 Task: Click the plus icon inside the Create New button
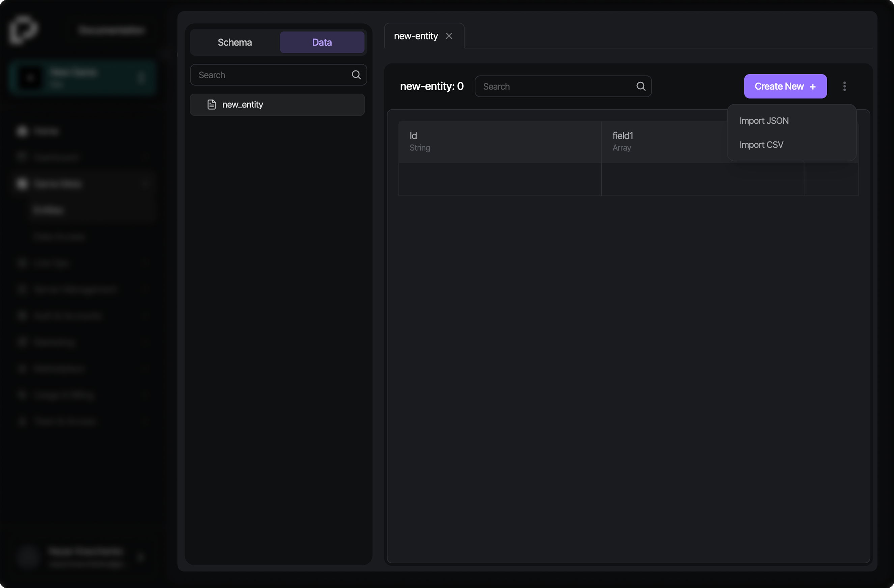pos(812,86)
